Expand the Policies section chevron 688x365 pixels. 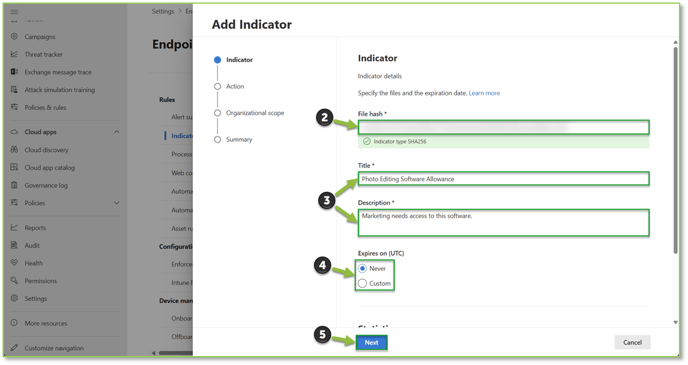116,203
